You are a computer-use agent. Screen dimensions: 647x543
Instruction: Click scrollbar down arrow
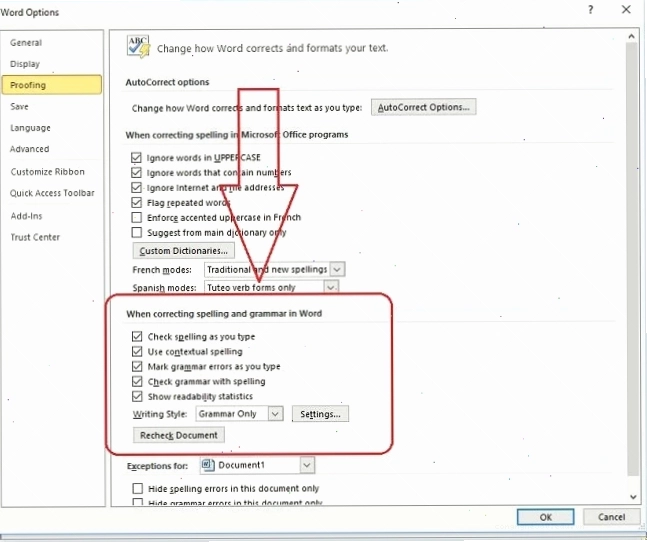(x=633, y=497)
